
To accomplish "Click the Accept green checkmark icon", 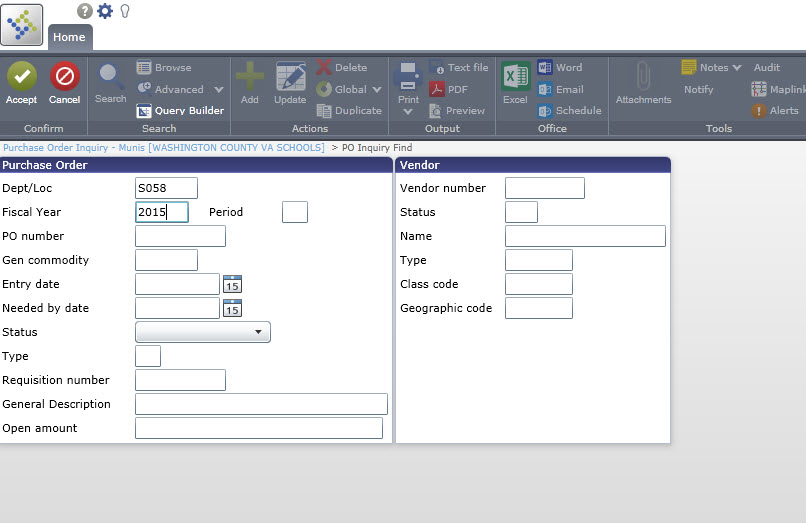I will 22,76.
